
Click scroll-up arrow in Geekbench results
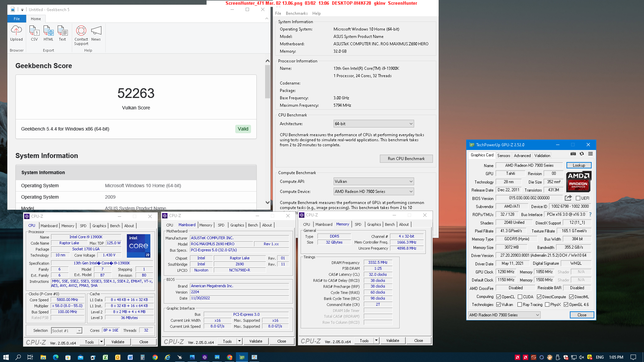(267, 61)
